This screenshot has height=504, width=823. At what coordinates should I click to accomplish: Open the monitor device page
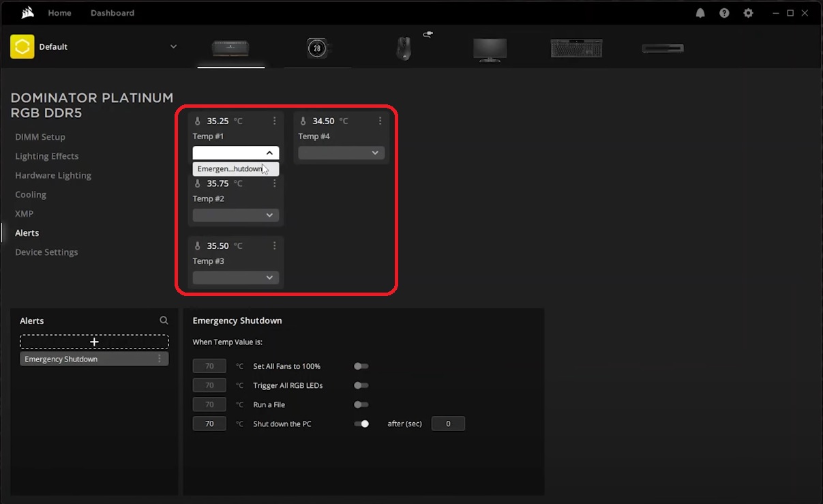click(490, 48)
